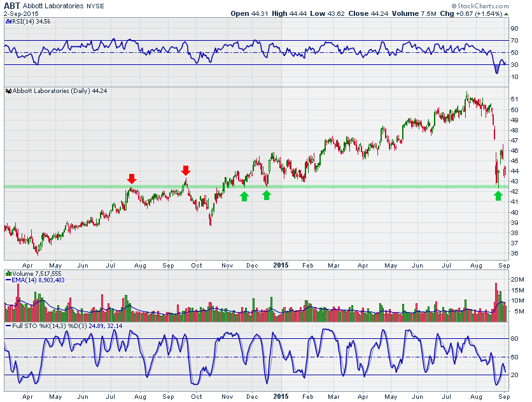Click the 80 level on the stochastic axis
This screenshot has height=402, width=532.
click(x=514, y=339)
